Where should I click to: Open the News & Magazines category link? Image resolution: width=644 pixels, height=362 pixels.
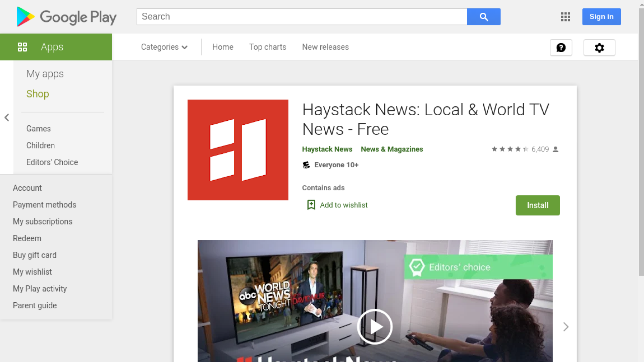point(391,149)
